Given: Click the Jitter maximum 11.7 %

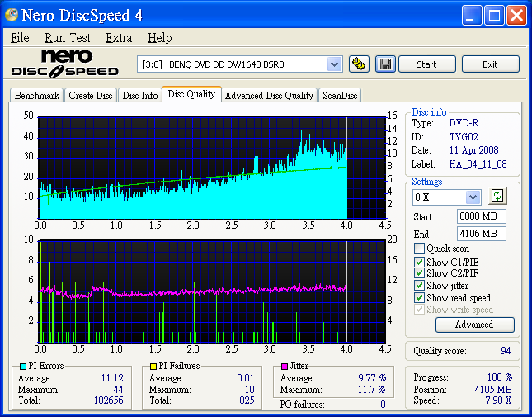Looking at the screenshot, I should tap(371, 389).
